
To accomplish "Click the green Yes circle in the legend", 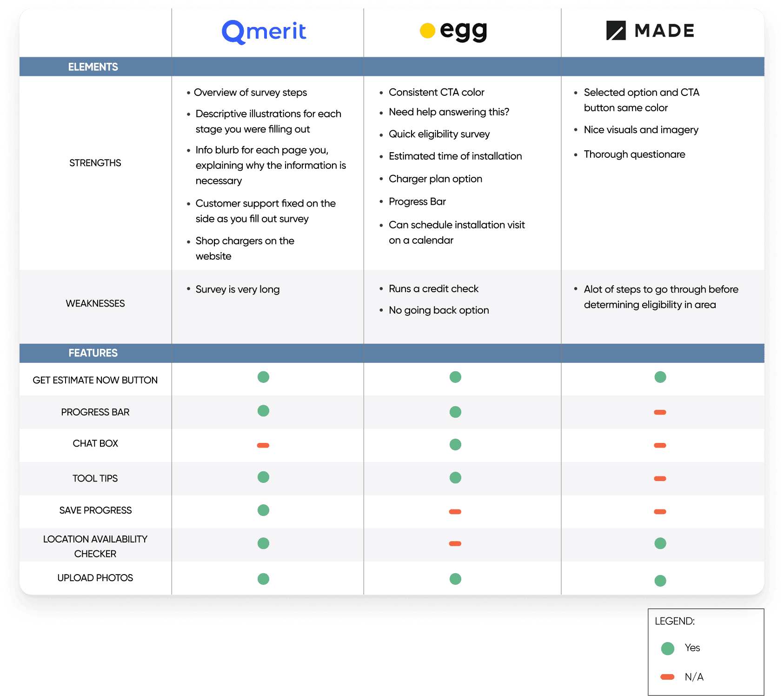I will pyautogui.click(x=668, y=649).
